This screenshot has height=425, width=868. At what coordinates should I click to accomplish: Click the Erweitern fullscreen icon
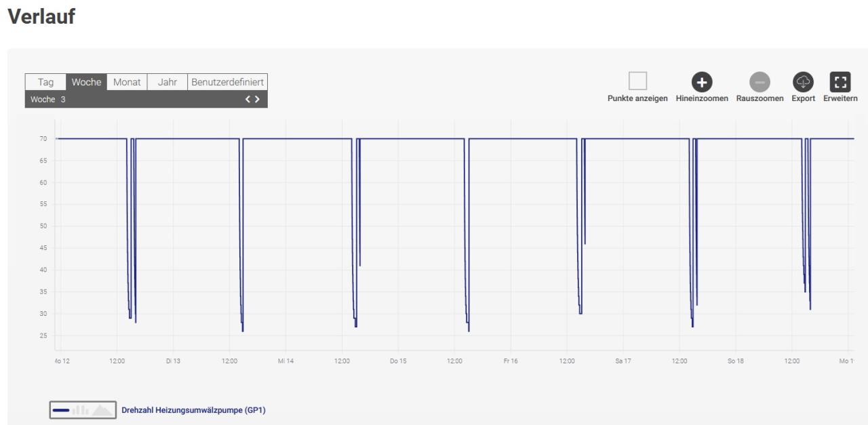pos(841,82)
